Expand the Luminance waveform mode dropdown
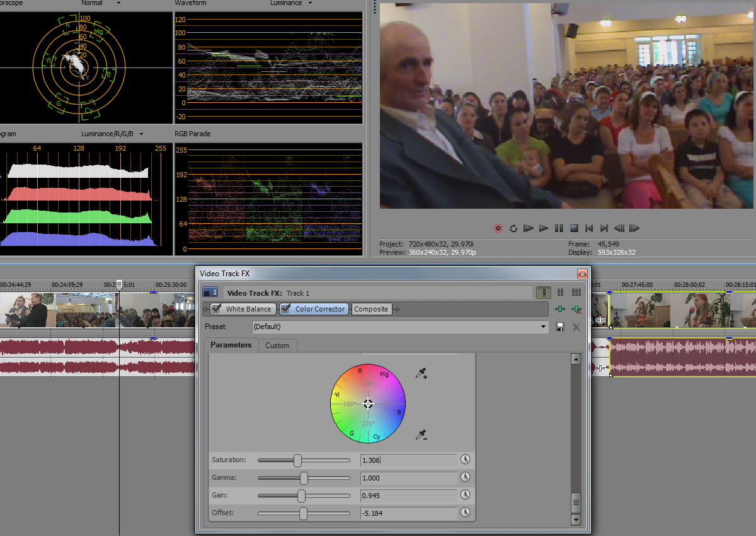 310,3
